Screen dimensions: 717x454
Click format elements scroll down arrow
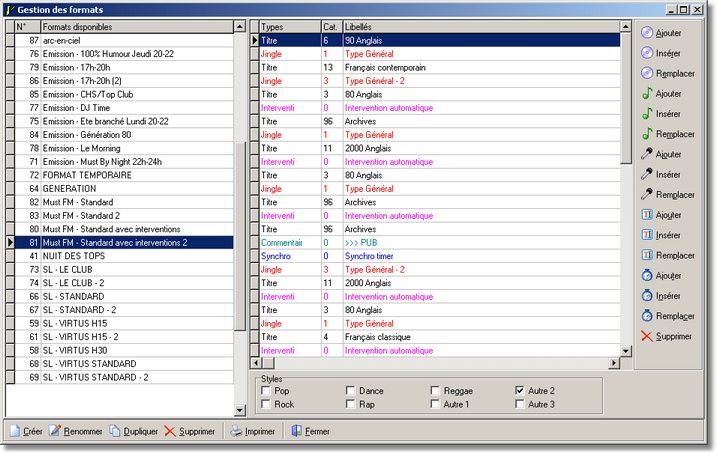point(626,351)
